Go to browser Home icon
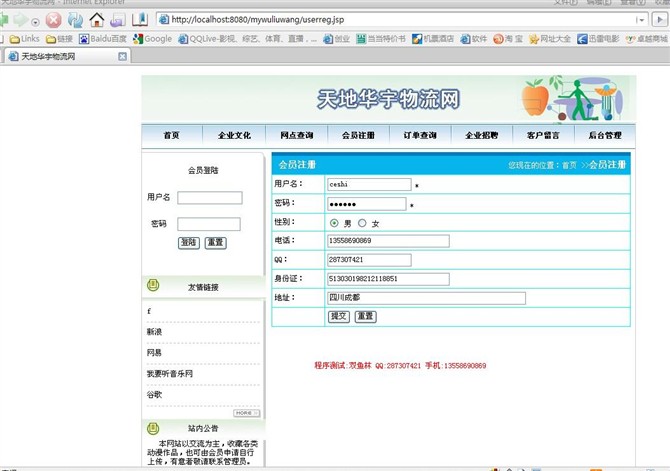The height and width of the screenshot is (471, 670). click(x=97, y=20)
